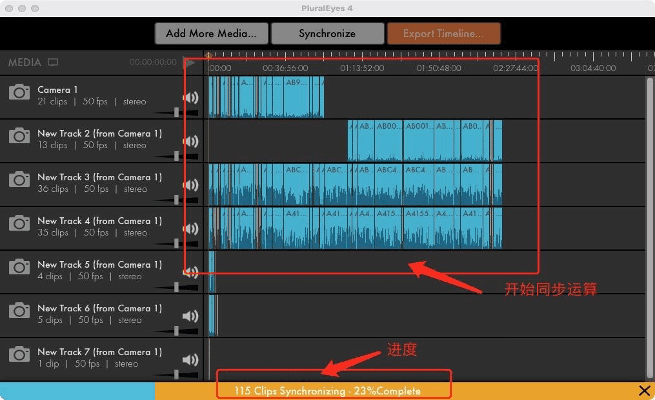
Task: Click the New Track 4 camera icon
Action: [20, 223]
